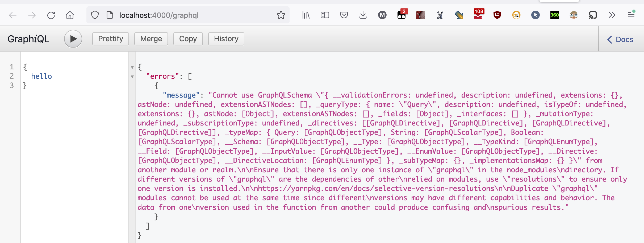Open extension with red 108 badge
The width and height of the screenshot is (644, 243).
point(479,14)
